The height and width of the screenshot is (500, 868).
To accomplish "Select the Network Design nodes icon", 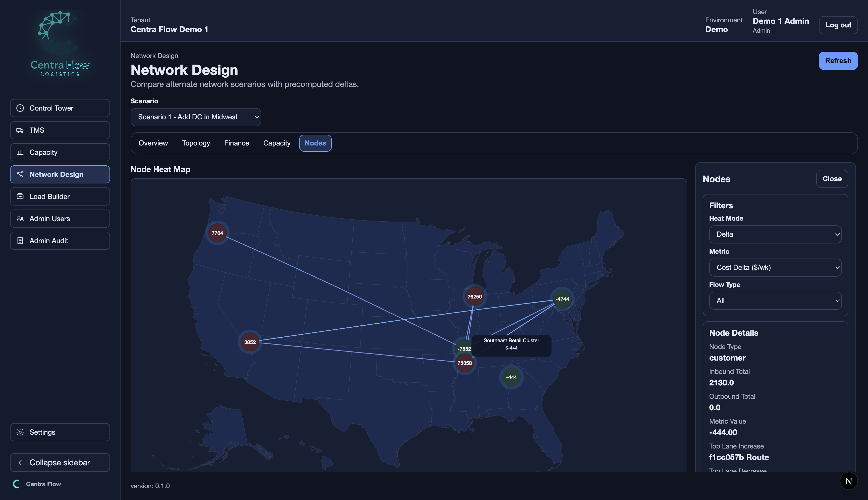I will 20,174.
